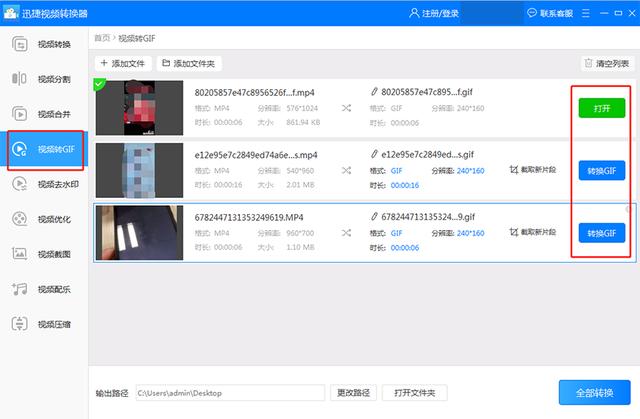Click the 联系客服 chat bubble icon

click(x=531, y=13)
